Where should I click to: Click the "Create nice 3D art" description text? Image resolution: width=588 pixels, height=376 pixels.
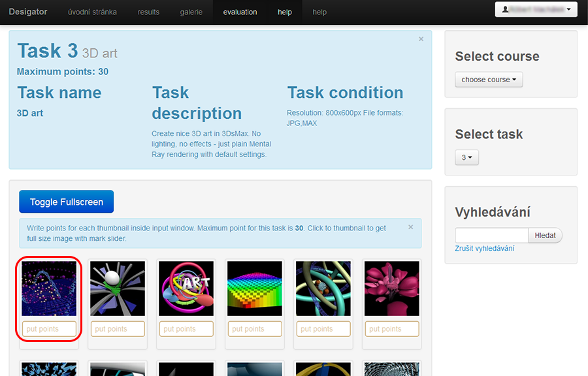coord(212,144)
